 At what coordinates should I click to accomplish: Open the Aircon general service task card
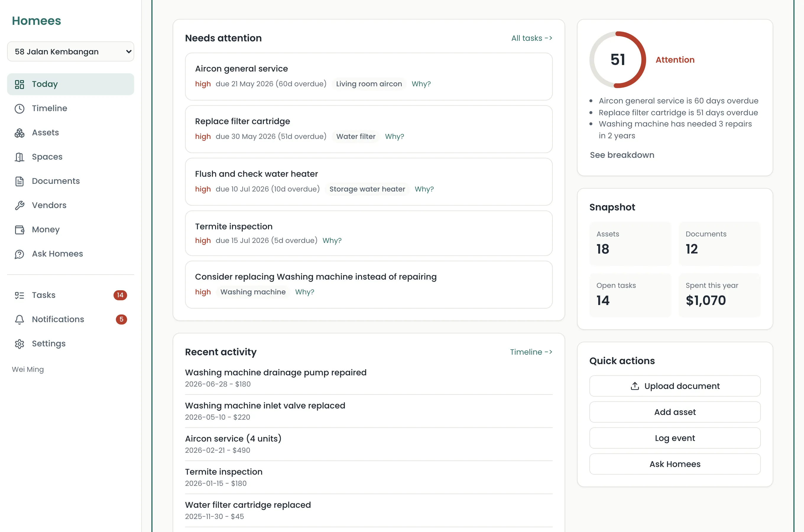369,76
